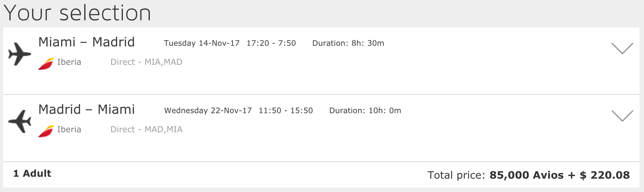Select the Miami – Madrid route title
Screen dimensions: 644x192
[x=87, y=42]
